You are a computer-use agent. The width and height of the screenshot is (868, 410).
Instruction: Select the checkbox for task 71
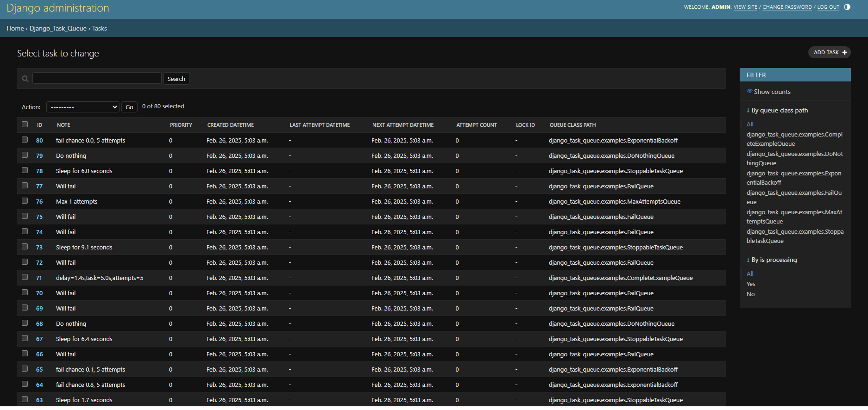(x=25, y=277)
